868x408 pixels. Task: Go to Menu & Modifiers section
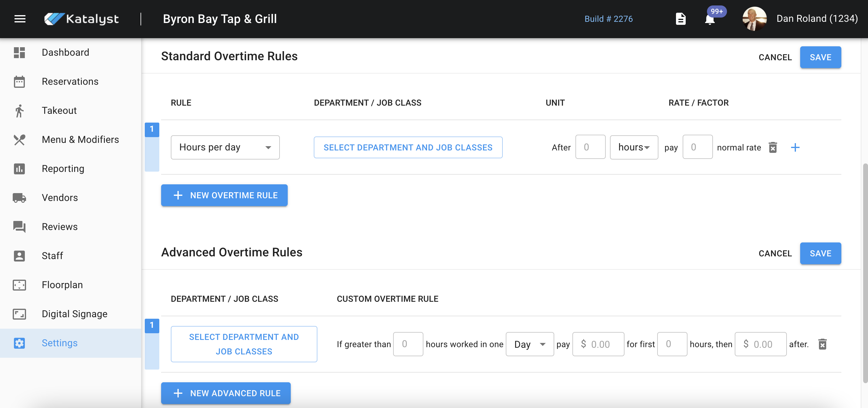[x=80, y=139]
